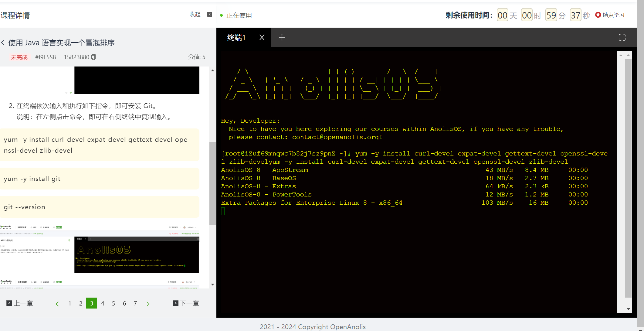Click the issue ID #I9F5S8
644x331 pixels.
[46, 57]
